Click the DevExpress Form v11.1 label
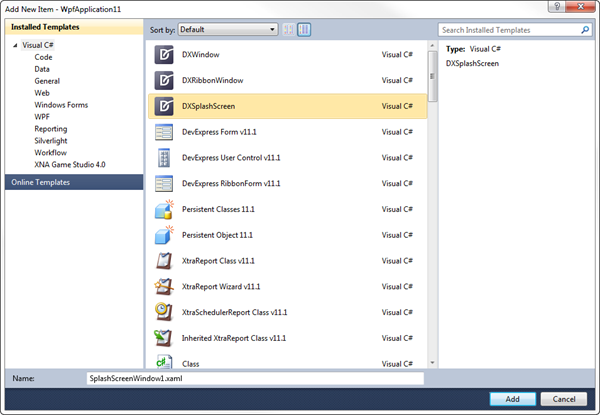The image size is (600, 415). (219, 132)
